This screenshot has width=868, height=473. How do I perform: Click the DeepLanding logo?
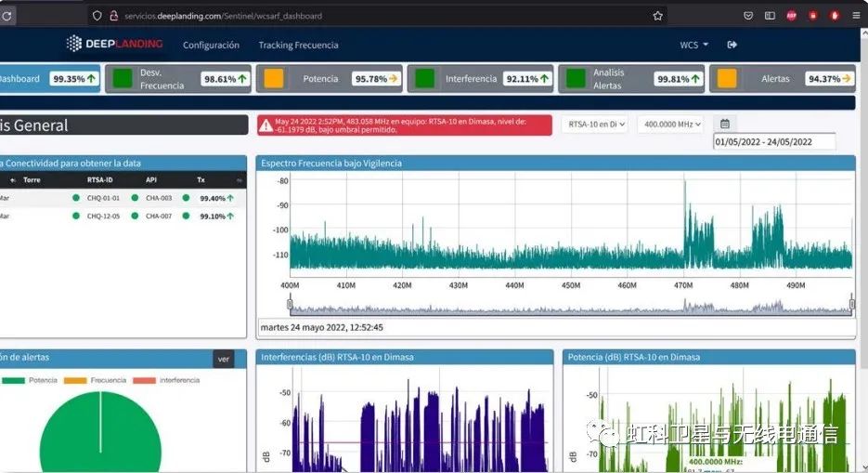click(114, 44)
